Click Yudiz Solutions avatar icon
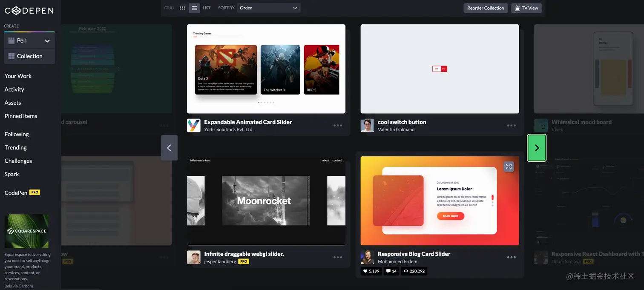644x290 pixels. (193, 125)
